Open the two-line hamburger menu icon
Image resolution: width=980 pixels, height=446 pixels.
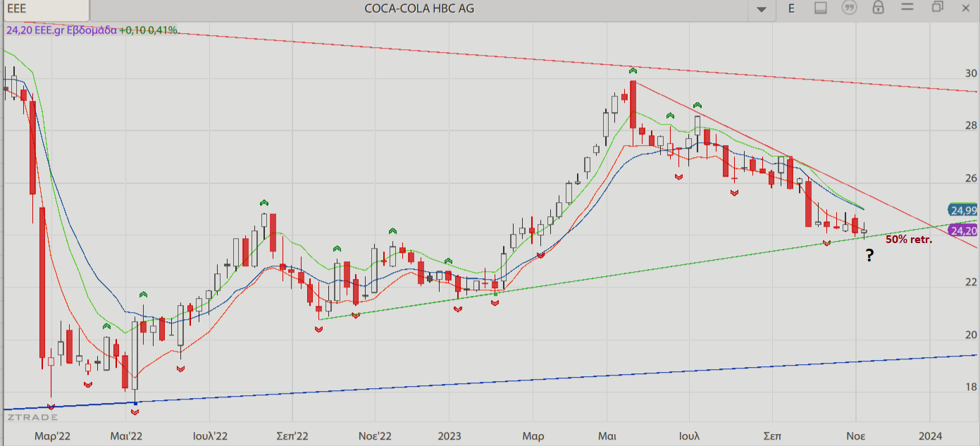click(907, 8)
